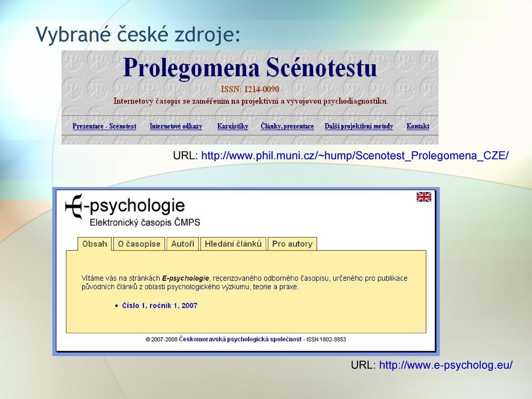This screenshot has width=532, height=399.
Task: Open the Pro autory tab
Action: [292, 244]
